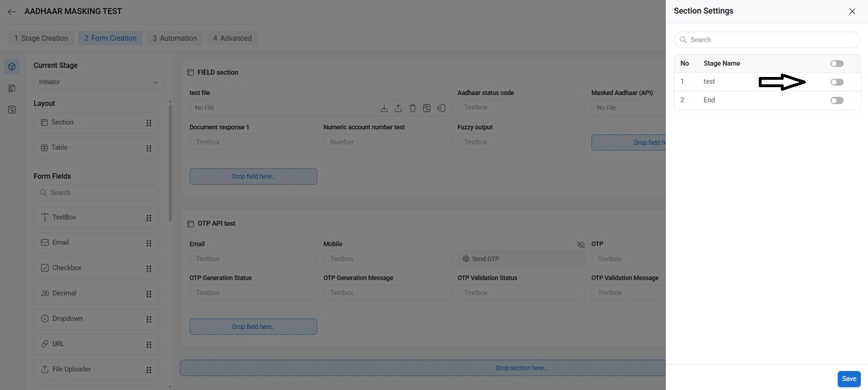Viewport: 868px width, 390px height.
Task: Switch to the Stage Creation tab
Action: [x=41, y=38]
